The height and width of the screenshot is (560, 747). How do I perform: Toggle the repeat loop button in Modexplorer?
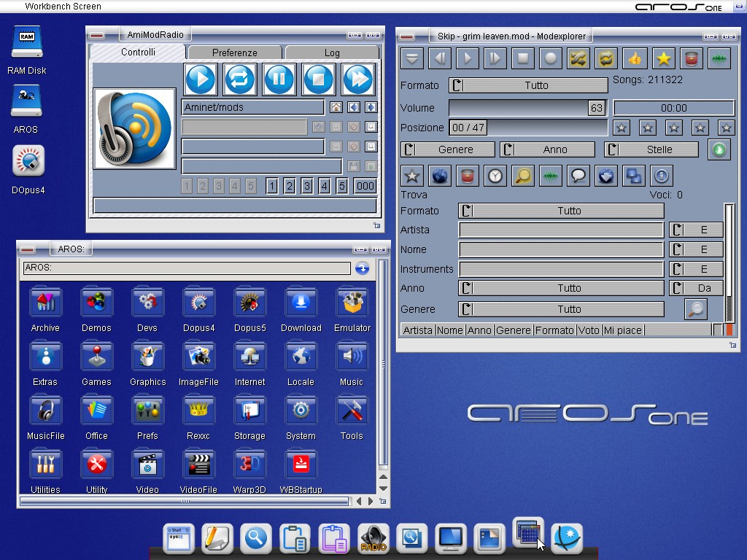coord(606,58)
